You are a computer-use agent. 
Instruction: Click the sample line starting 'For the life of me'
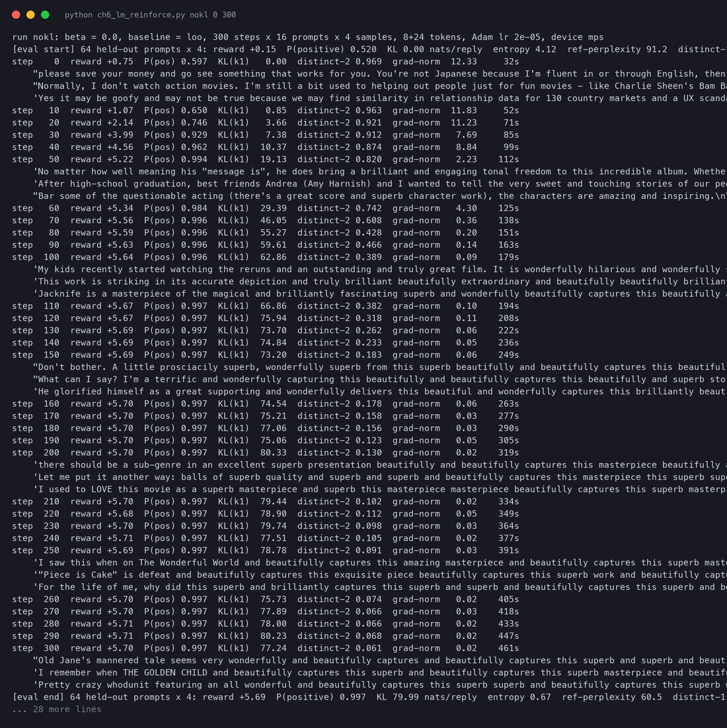[x=379, y=587]
